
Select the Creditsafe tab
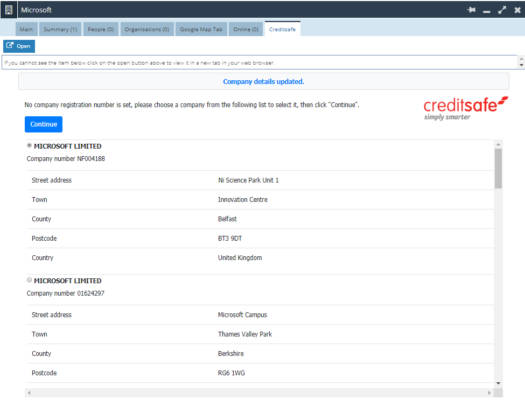[x=282, y=29]
